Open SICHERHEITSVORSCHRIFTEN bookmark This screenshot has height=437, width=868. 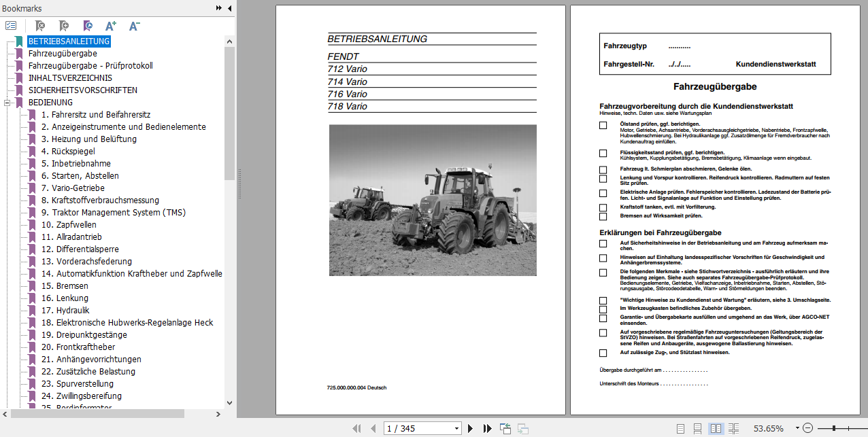pyautogui.click(x=83, y=90)
